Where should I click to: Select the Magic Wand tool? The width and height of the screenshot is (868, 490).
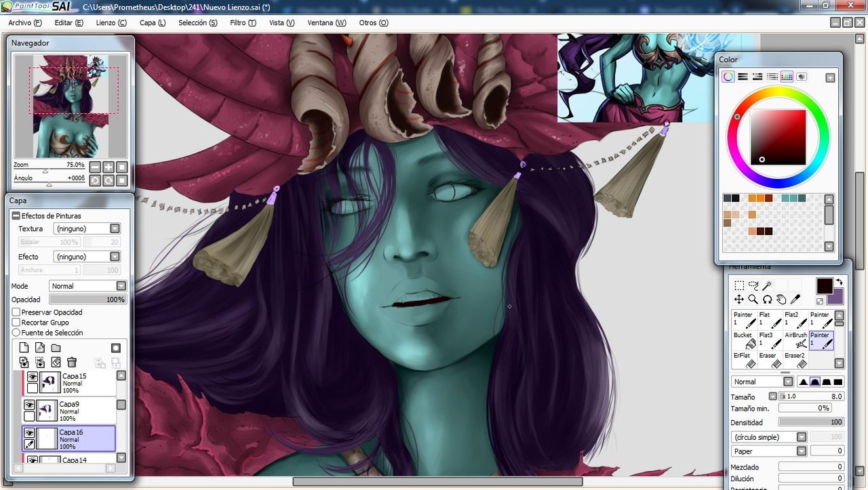point(767,285)
